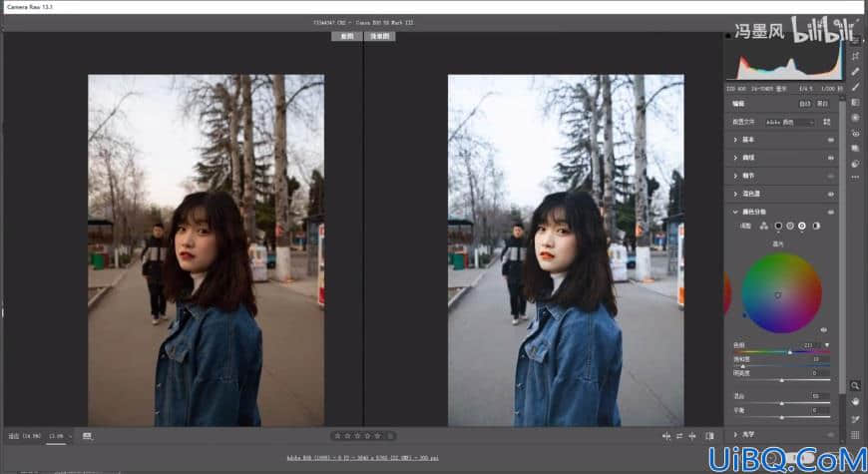Select the Graduated Filter tool
The width and height of the screenshot is (868, 474).
point(856,103)
